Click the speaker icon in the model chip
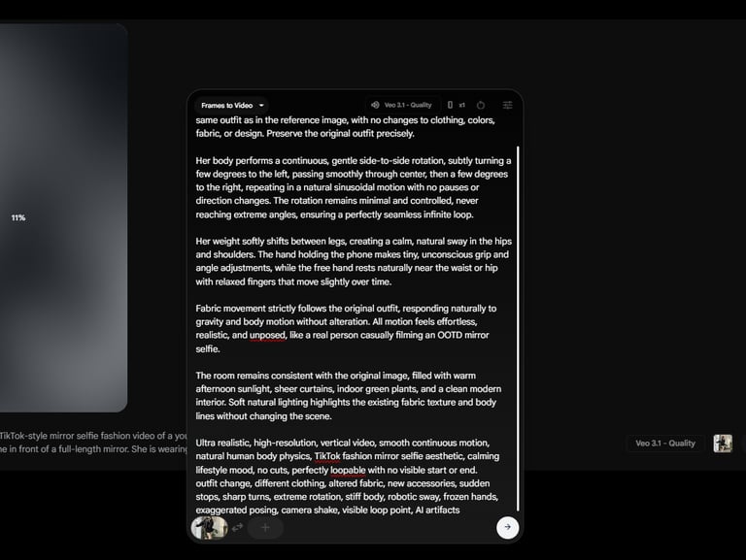This screenshot has height=560, width=746. [375, 105]
